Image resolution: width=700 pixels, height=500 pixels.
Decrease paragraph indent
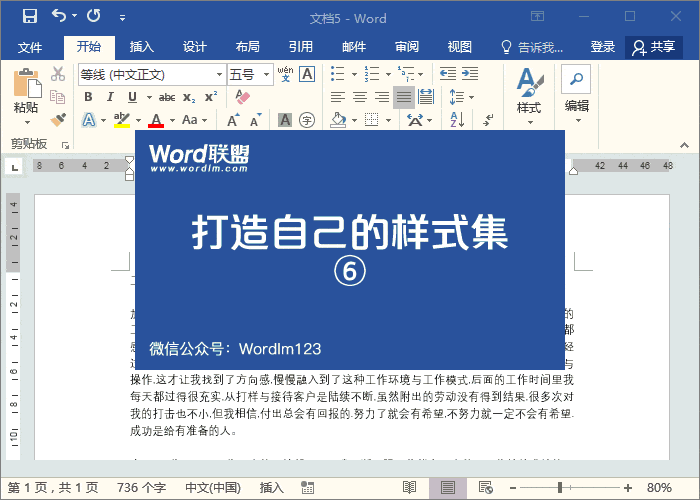pos(448,74)
